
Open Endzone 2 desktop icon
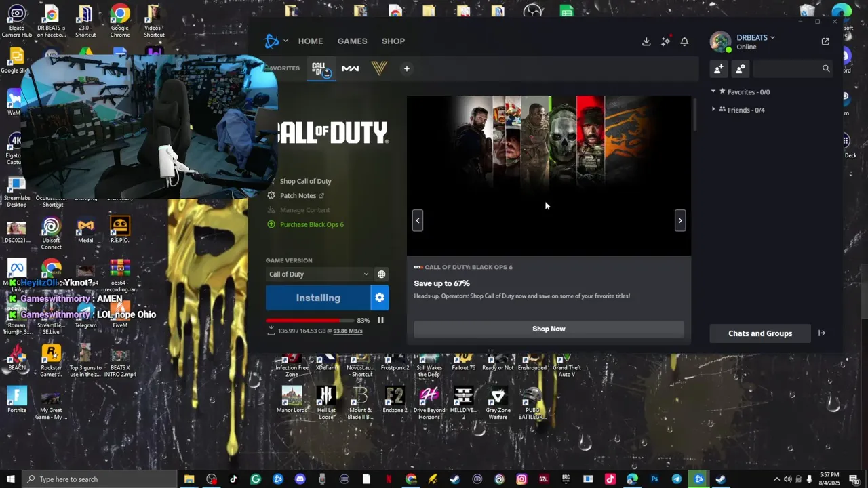[x=395, y=400]
